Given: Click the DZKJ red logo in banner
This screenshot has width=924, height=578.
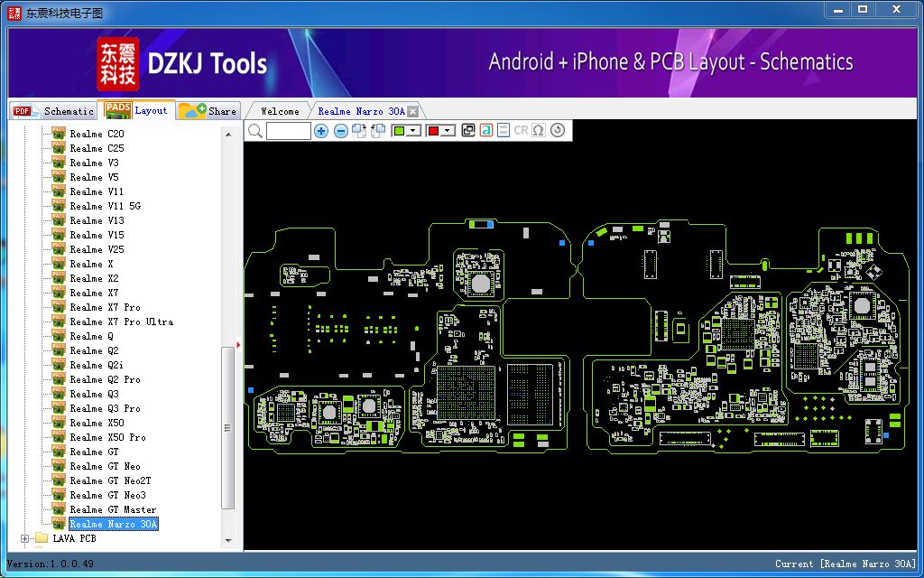Looking at the screenshot, I should point(118,64).
